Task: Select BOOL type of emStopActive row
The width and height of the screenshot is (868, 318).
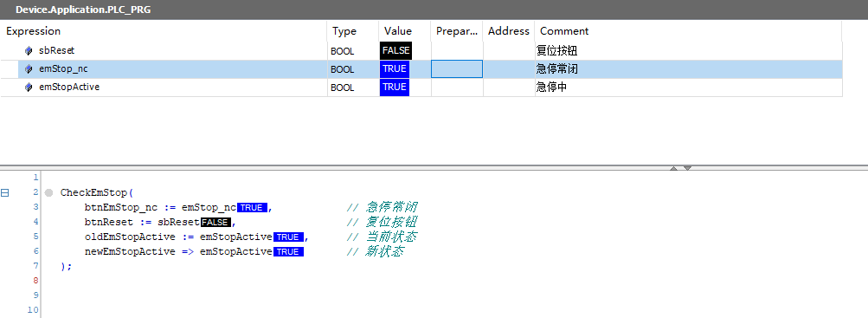Action: coord(342,88)
